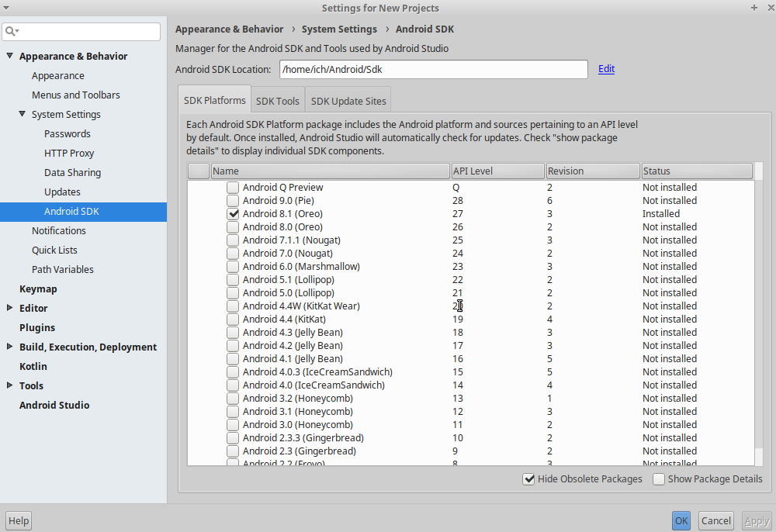
Task: Click System Settings in the breadcrumb
Action: (340, 29)
